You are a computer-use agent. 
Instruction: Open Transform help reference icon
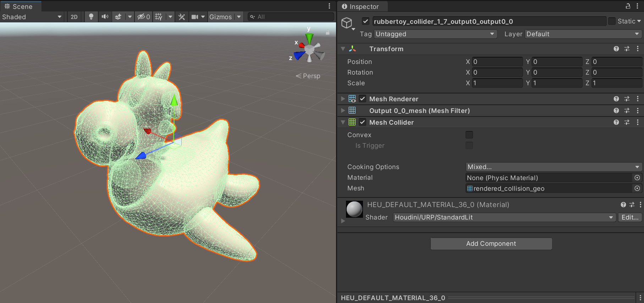click(616, 49)
